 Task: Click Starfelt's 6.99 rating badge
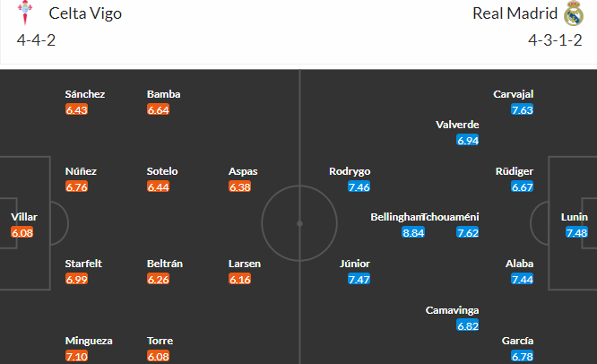(x=76, y=279)
